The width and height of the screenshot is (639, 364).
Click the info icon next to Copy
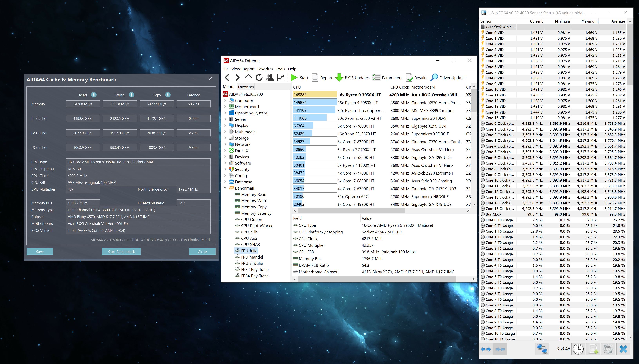(x=168, y=95)
